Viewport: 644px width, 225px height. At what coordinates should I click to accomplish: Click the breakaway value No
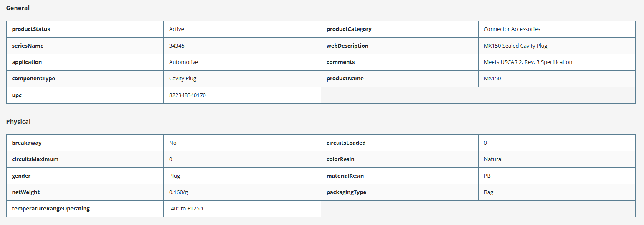point(173,143)
